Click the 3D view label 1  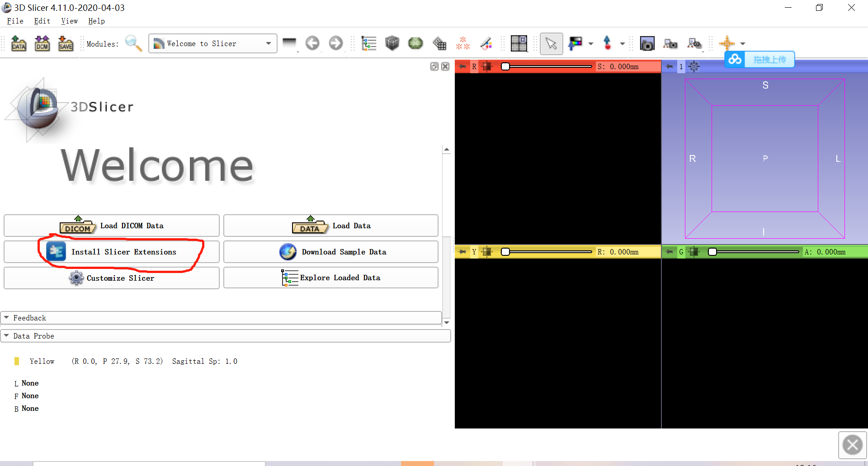(x=681, y=66)
